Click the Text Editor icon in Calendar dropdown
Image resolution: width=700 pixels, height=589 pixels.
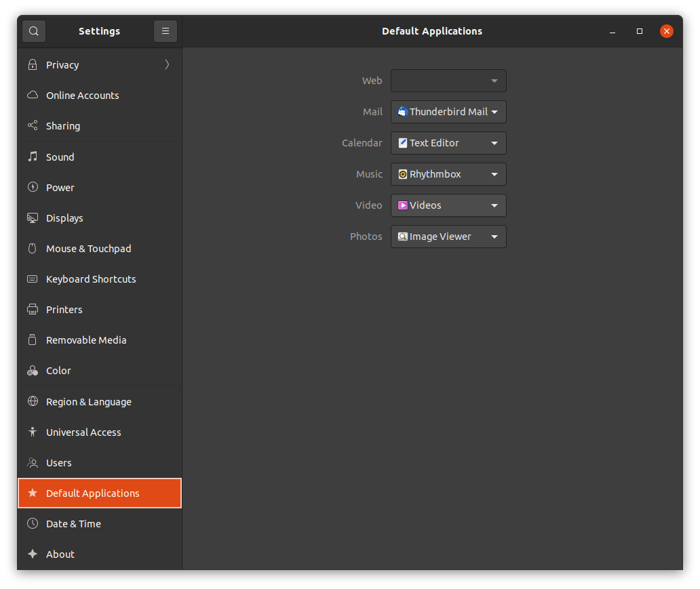click(x=403, y=143)
